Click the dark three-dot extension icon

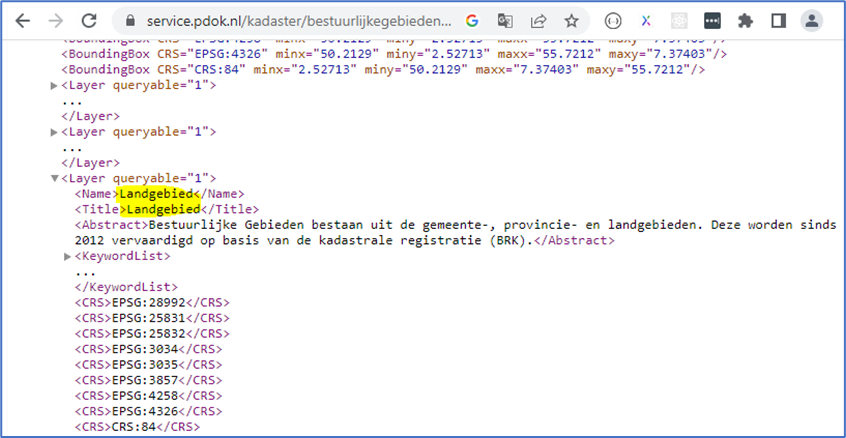(x=711, y=20)
